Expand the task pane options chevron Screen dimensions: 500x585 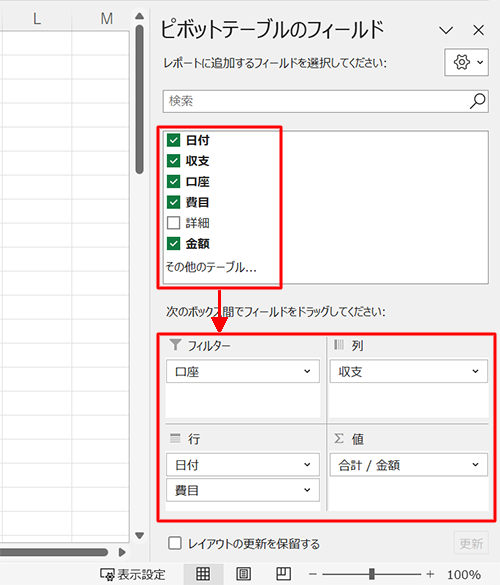446,30
